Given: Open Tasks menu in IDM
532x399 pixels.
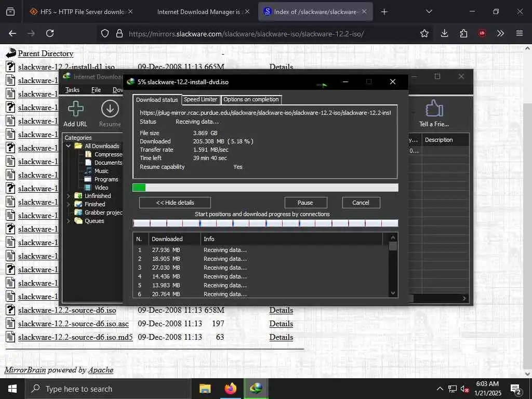Looking at the screenshot, I should (72, 89).
